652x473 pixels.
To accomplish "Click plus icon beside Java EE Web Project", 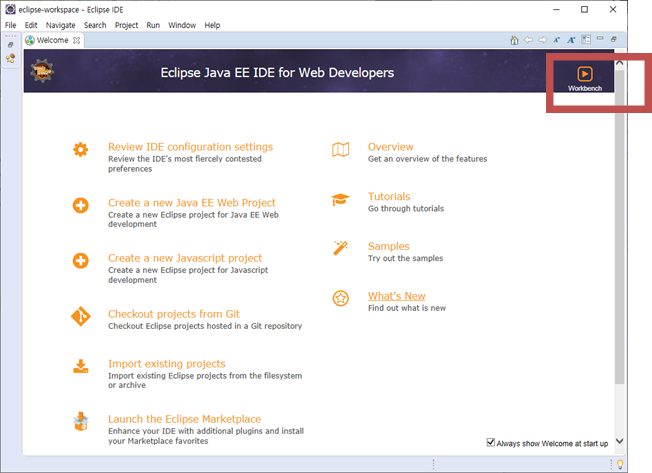I will click(x=81, y=205).
